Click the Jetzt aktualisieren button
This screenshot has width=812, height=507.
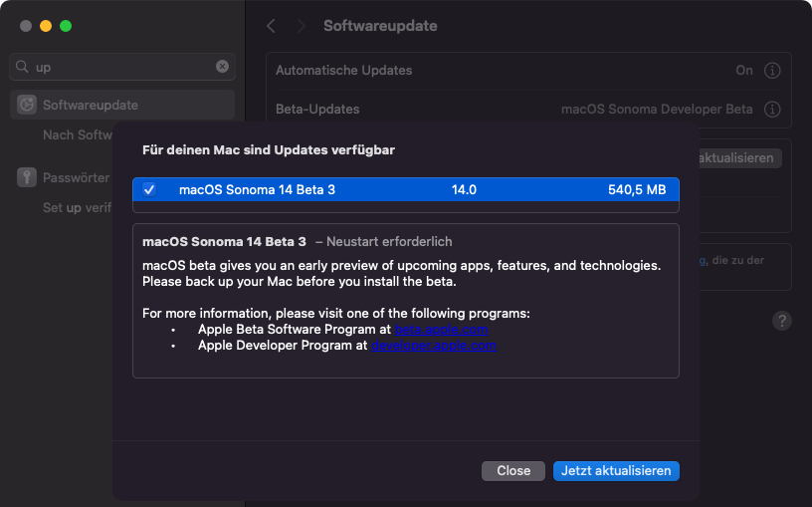[616, 471]
